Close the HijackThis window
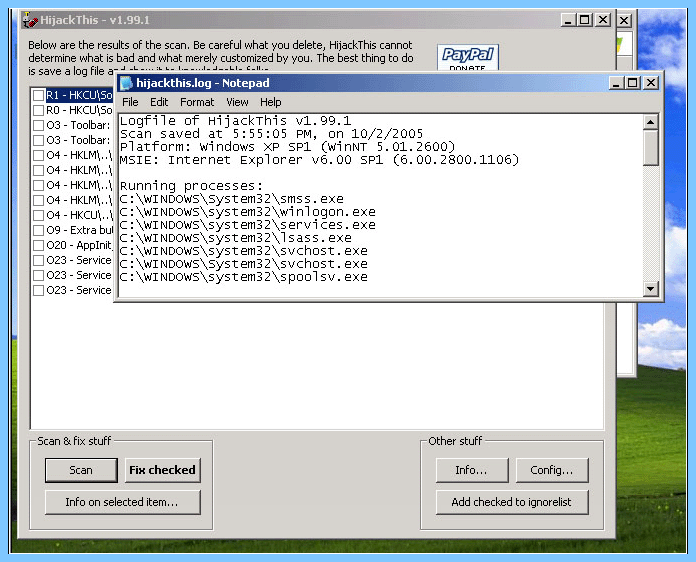The height and width of the screenshot is (562, 696). click(603, 20)
